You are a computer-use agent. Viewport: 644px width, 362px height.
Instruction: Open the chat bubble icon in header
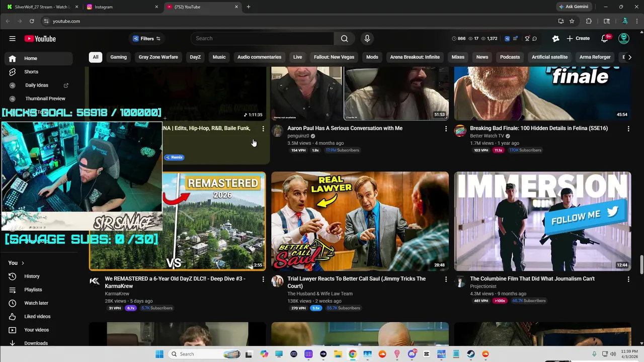coord(534,39)
